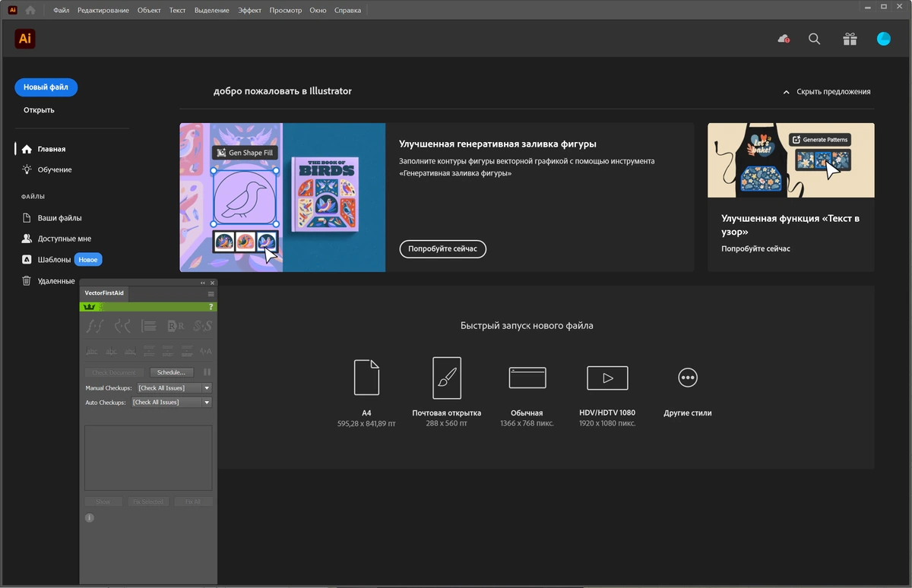
Task: Click Попробуйте сейчас button on generative fill card
Action: pos(442,249)
